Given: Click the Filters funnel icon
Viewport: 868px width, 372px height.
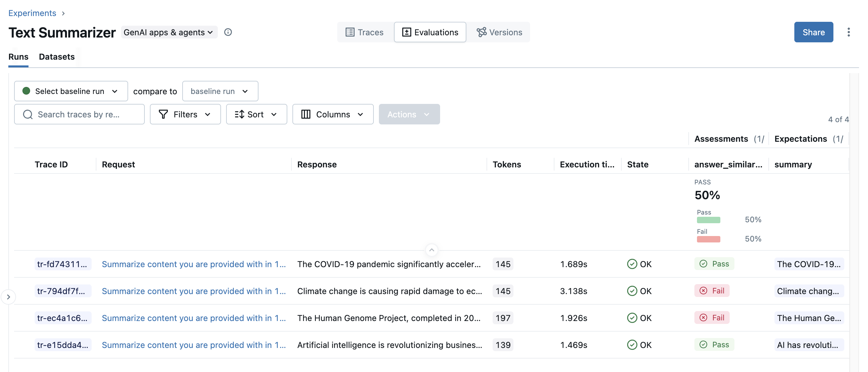Looking at the screenshot, I should click(x=163, y=114).
